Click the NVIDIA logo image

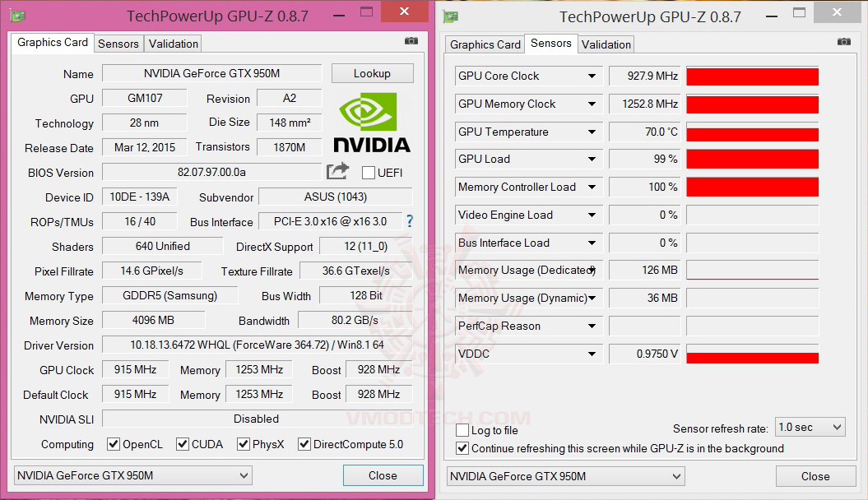372,122
